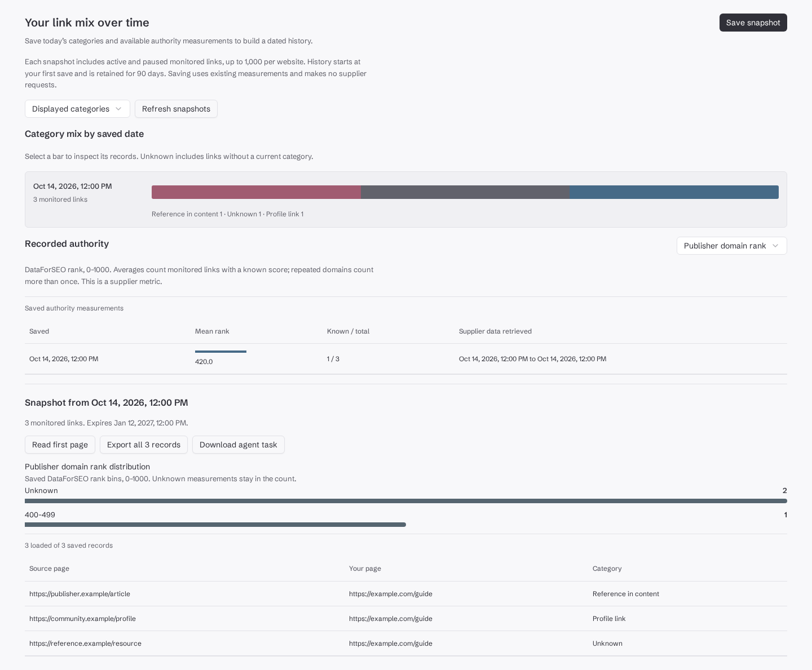
Task: Click the Supplier data retrieved date range cell
Action: [x=533, y=359]
